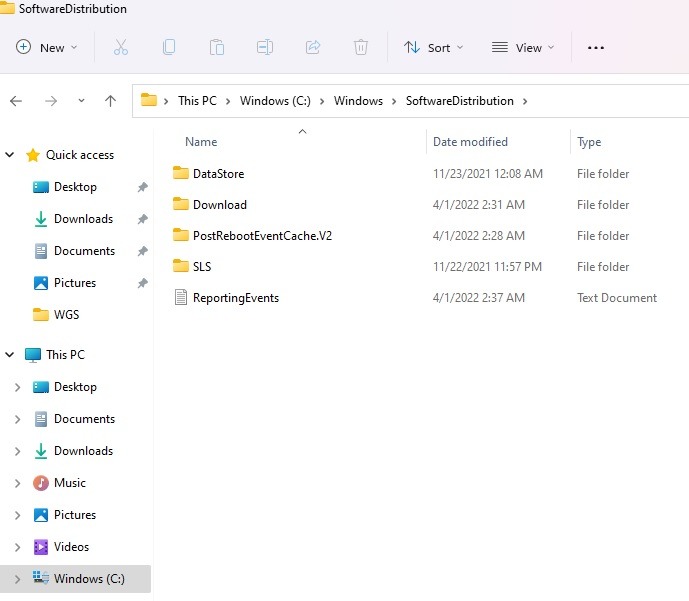Open Pictures under Quick access
The width and height of the screenshot is (689, 601).
click(x=75, y=283)
